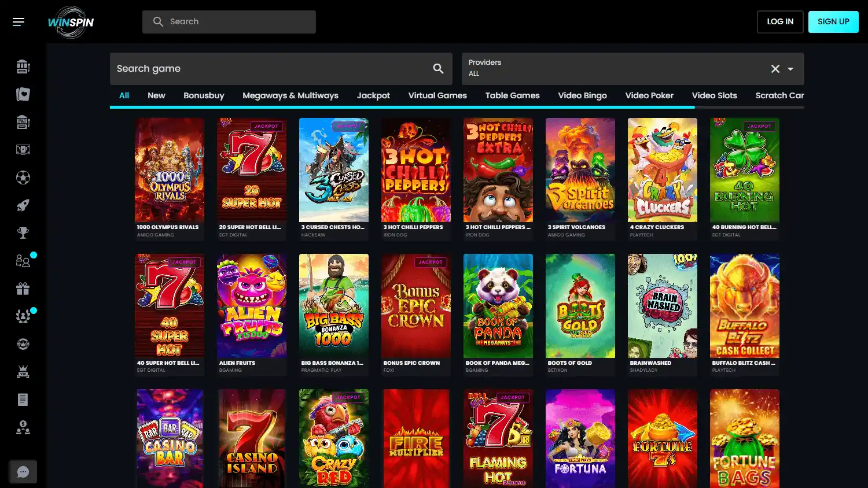Switch to Video Slots tab

tap(714, 95)
